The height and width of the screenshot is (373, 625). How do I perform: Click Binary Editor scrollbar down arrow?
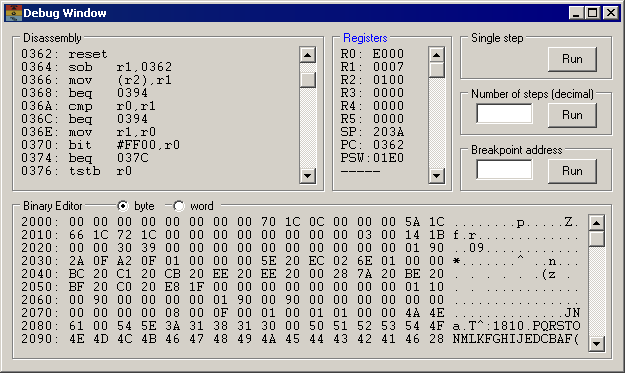point(596,344)
